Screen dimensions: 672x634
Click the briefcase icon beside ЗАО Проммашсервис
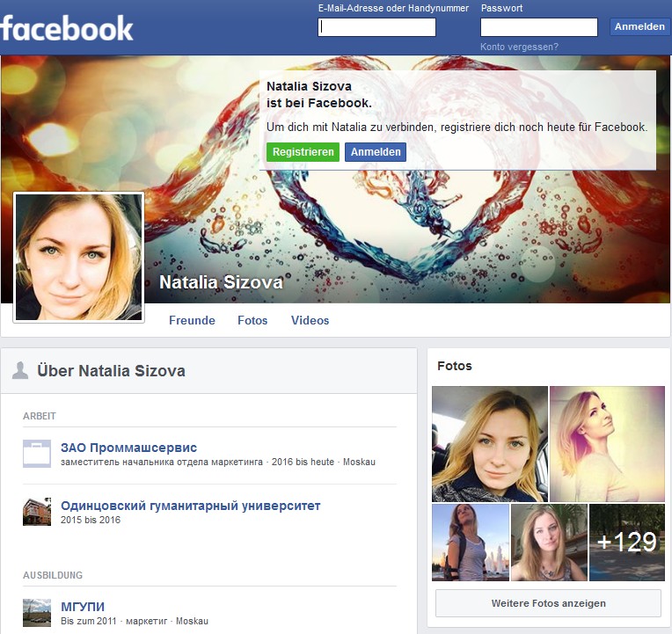37,454
